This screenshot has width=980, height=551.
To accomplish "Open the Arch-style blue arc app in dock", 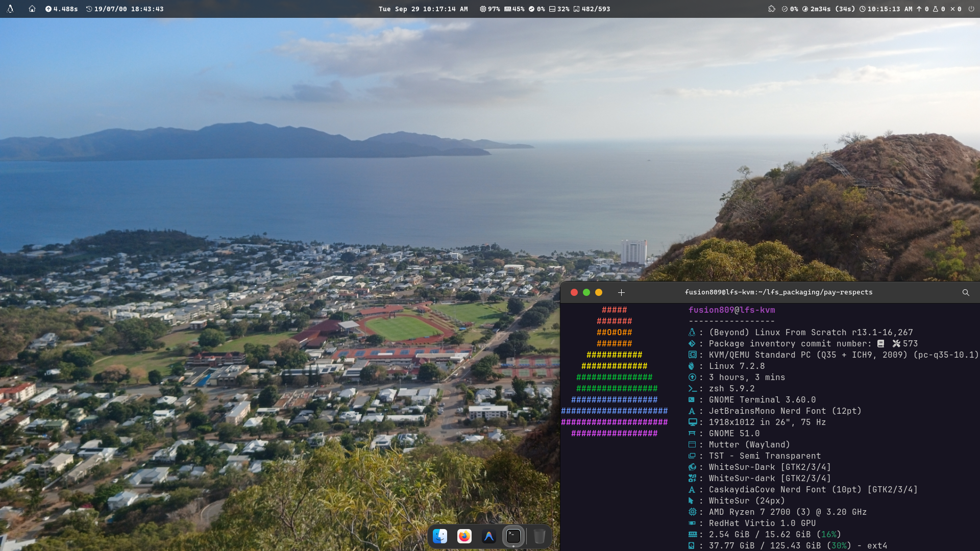I will pos(489,536).
